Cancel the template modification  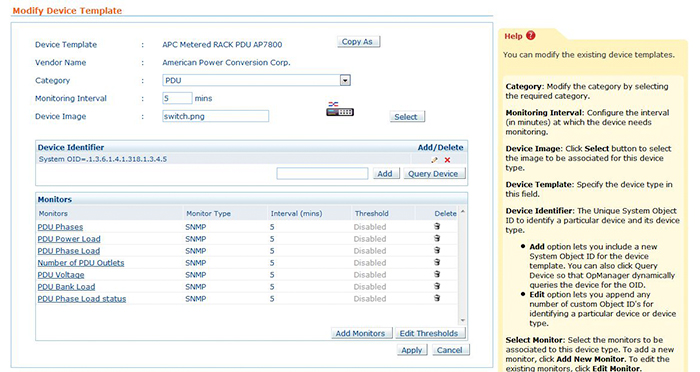coord(450,350)
